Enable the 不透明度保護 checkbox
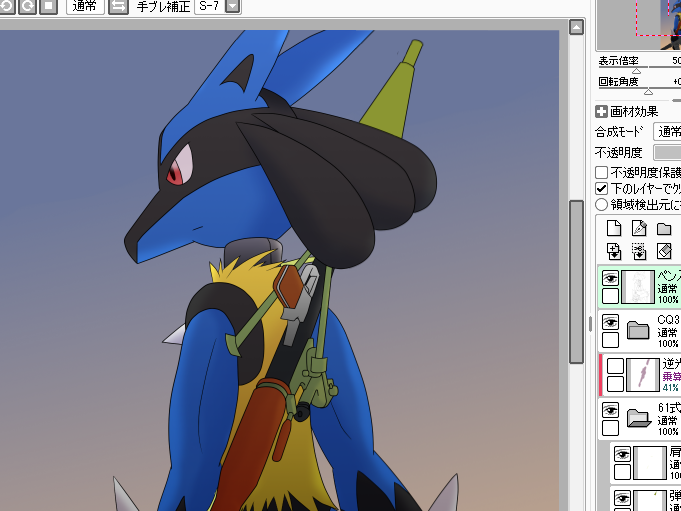The image size is (681, 511). click(601, 172)
